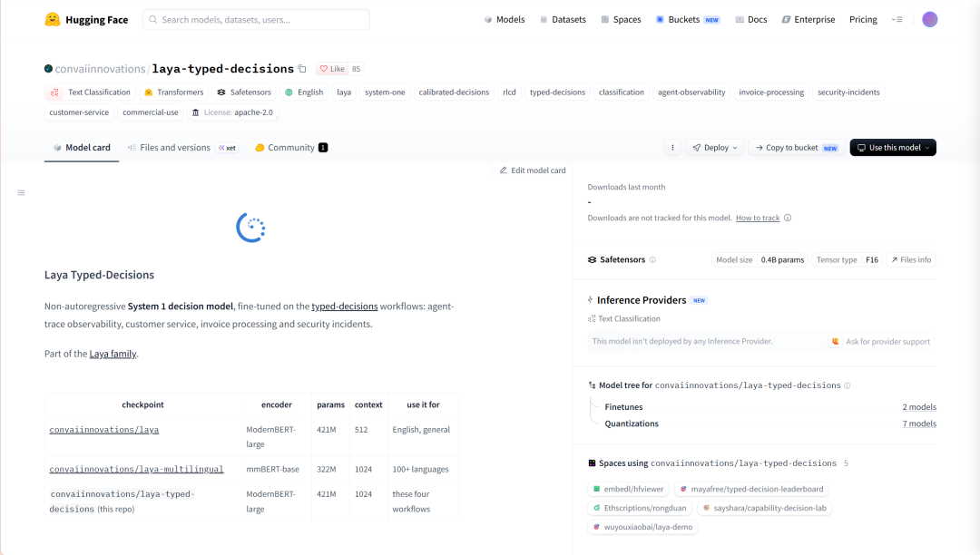Open wuyouxiaobai/laya-demo space
This screenshot has height=555, width=980.
point(642,527)
